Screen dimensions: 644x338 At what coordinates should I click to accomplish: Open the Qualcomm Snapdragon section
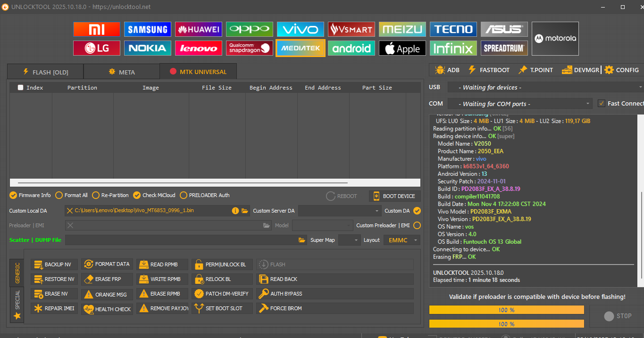[x=250, y=48]
